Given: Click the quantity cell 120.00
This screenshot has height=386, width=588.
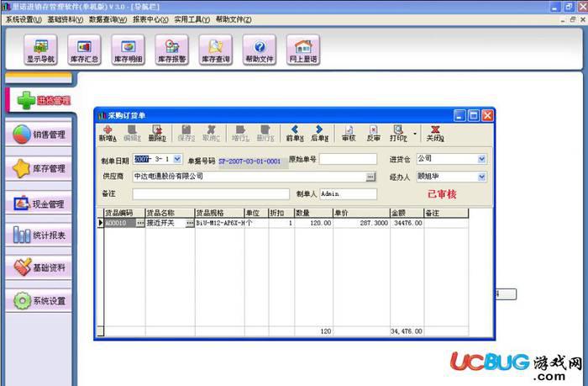Looking at the screenshot, I should click(313, 223).
